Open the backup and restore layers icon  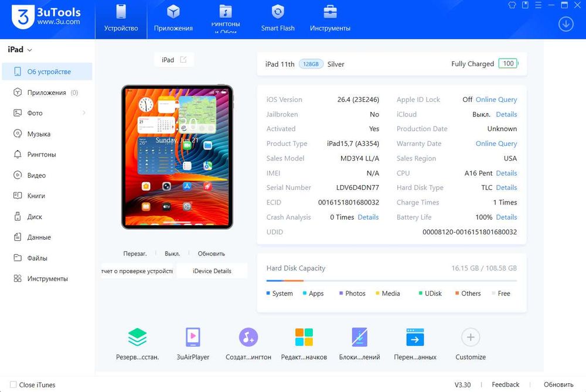(137, 337)
